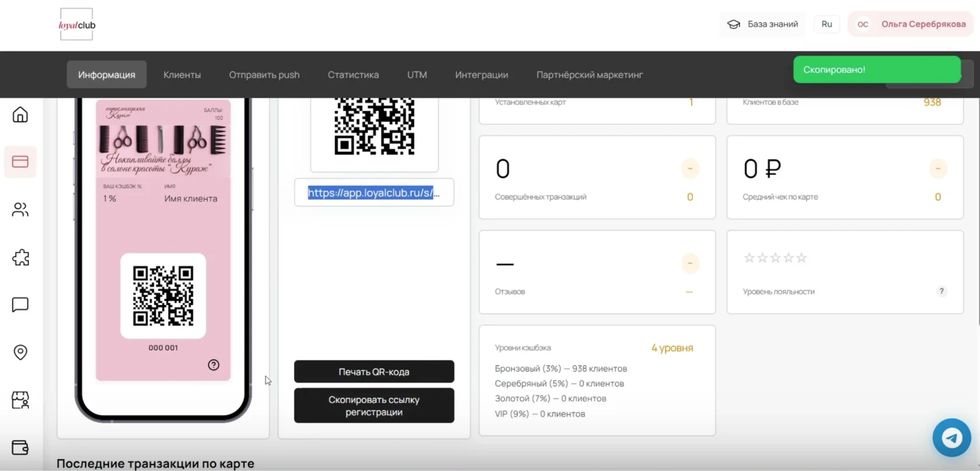Open the wallet icon in sidebar

pyautogui.click(x=20, y=447)
